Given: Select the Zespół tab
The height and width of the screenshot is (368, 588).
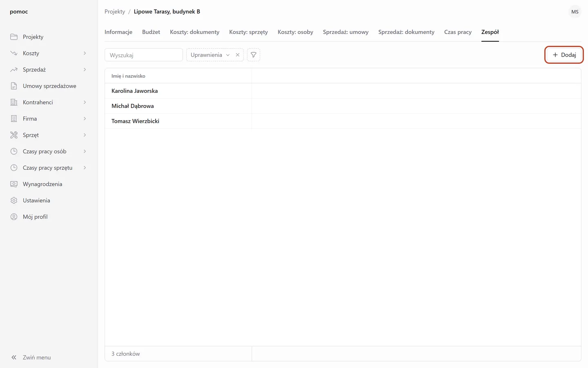Looking at the screenshot, I should [x=490, y=32].
